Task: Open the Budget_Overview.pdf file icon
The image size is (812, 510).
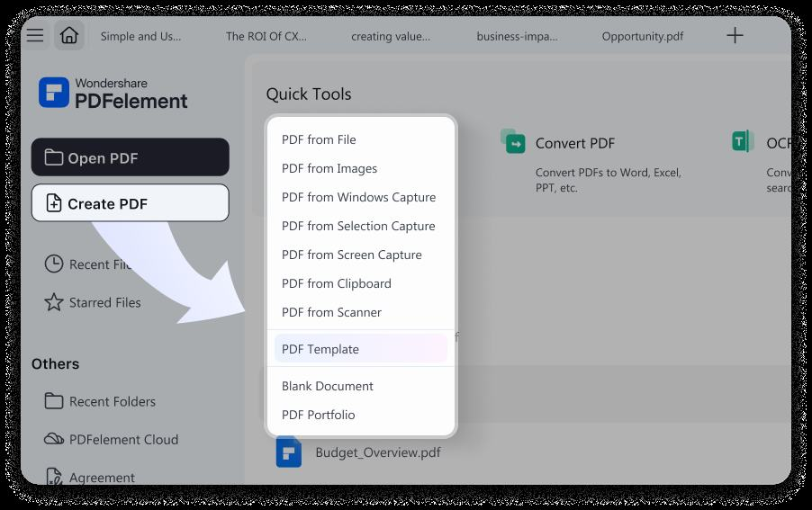Action: click(288, 452)
